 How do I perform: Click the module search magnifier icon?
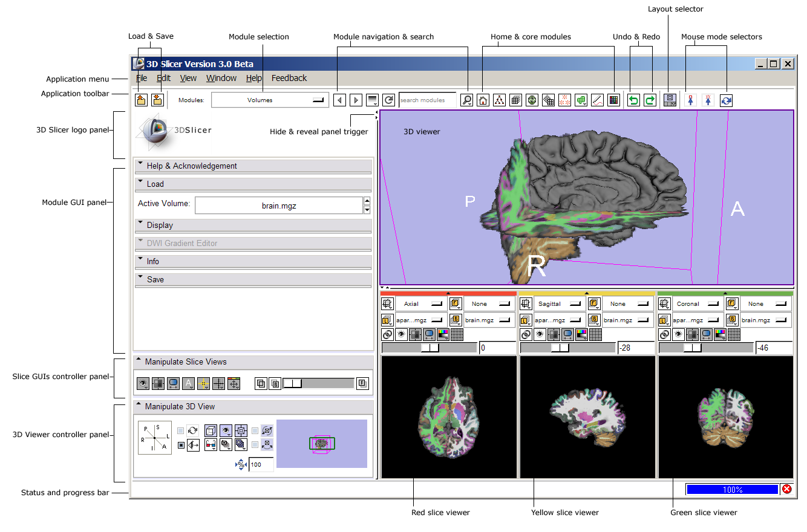466,100
